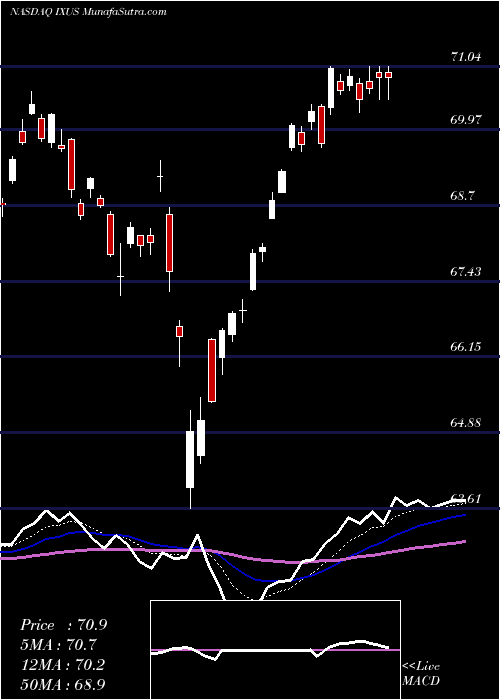Screen dimensions: 500x700
Task: Click the 5MA : 70.7 value
Action: [58, 645]
